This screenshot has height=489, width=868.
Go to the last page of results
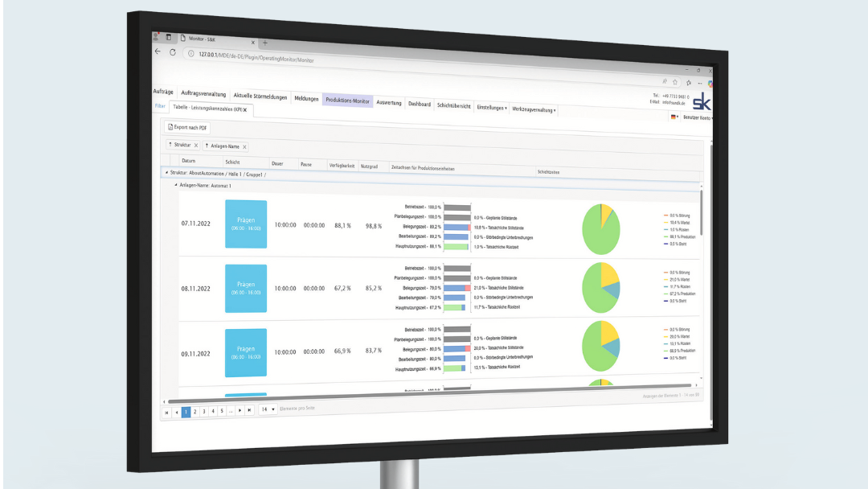click(249, 410)
